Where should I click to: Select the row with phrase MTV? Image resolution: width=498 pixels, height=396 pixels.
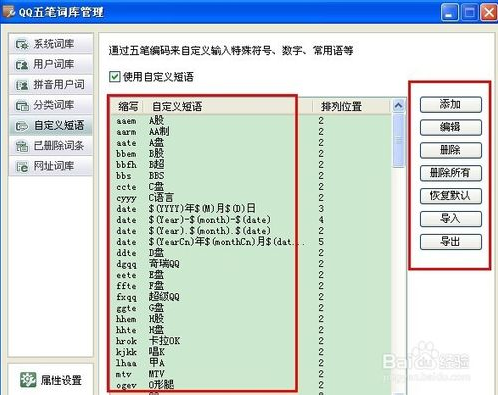[x=250, y=374]
